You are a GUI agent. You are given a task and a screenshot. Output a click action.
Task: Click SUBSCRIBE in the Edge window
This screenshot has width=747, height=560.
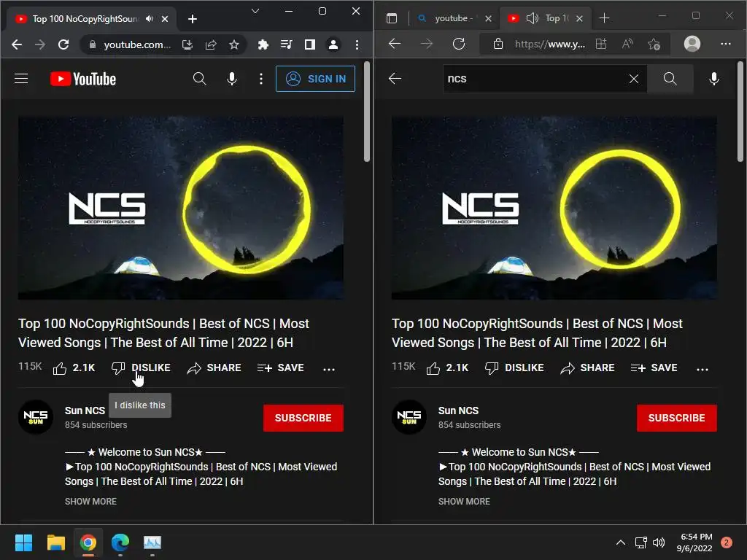pyautogui.click(x=676, y=418)
